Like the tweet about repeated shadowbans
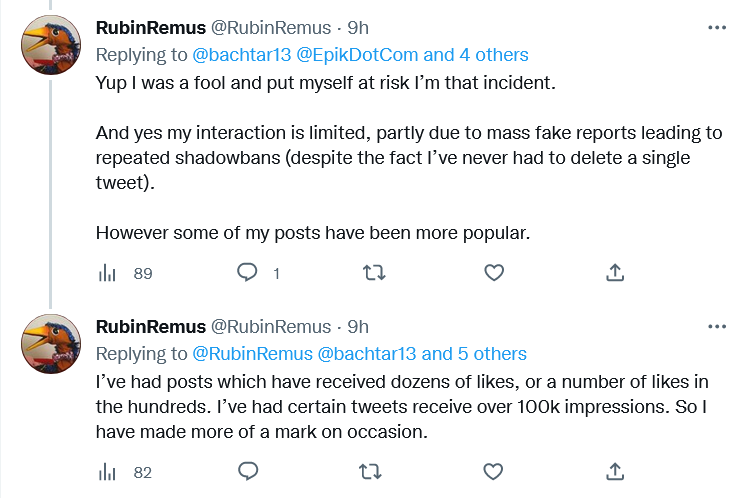This screenshot has height=498, width=748. pos(494,273)
